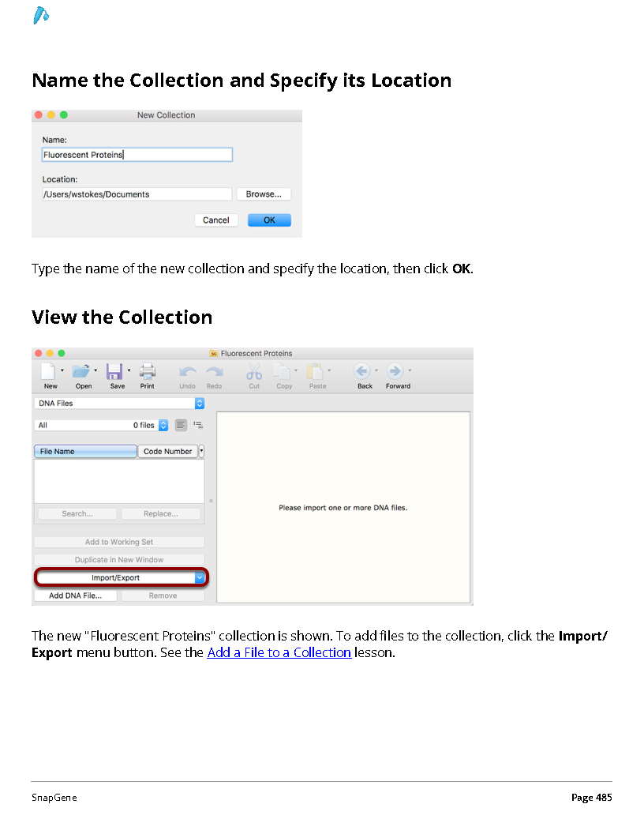The height and width of the screenshot is (834, 644).
Task: Switch to the flat list view icon
Action: tap(182, 425)
